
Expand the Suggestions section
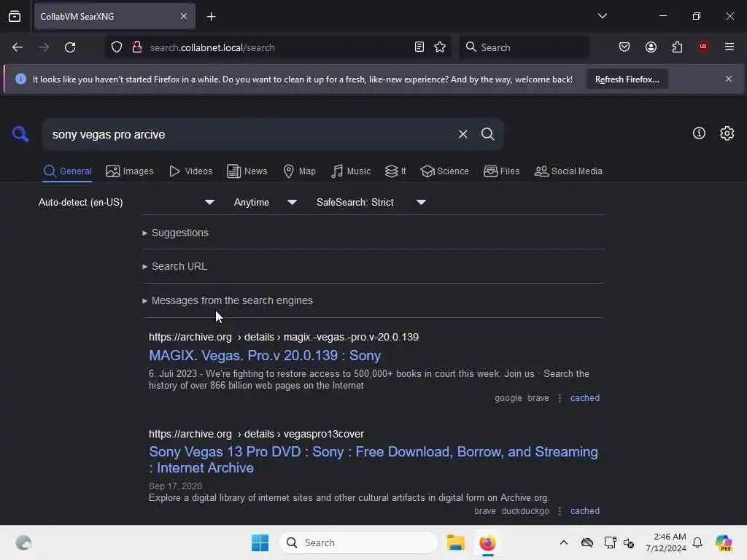(x=175, y=233)
